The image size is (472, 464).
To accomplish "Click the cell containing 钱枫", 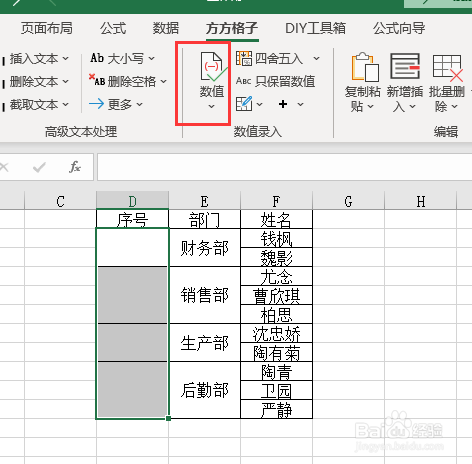I will click(x=276, y=238).
